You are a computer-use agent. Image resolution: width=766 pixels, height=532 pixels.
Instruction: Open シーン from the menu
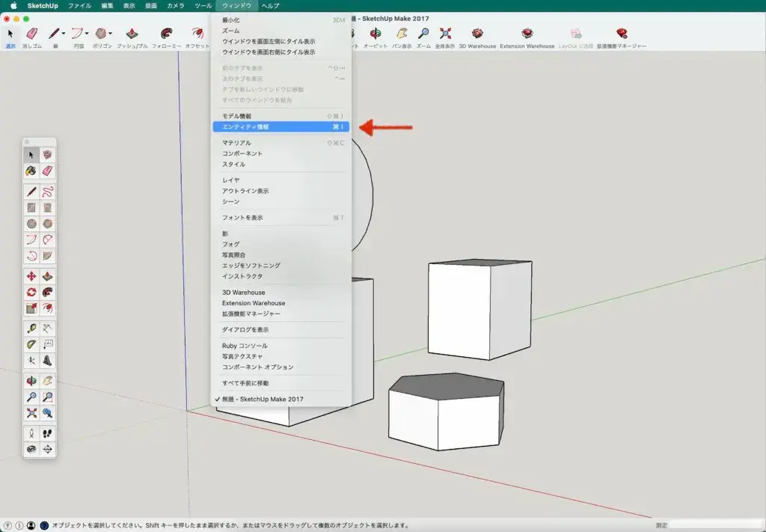(281, 202)
